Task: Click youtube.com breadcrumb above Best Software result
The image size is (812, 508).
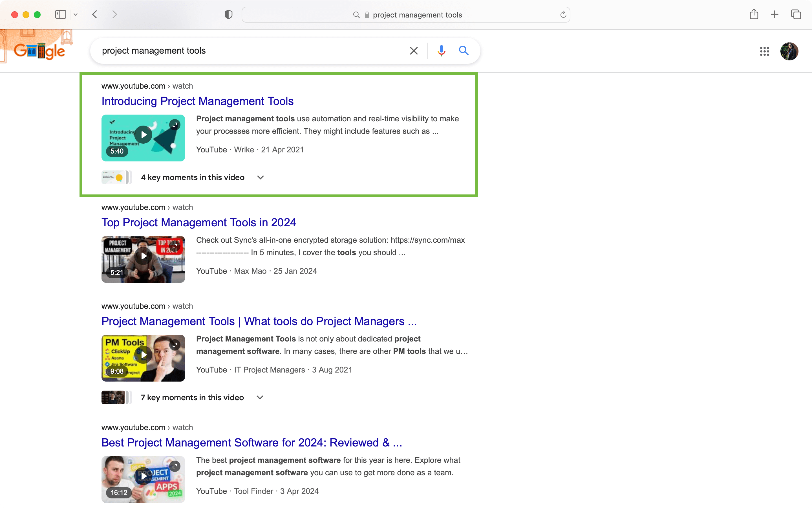Action: click(147, 427)
